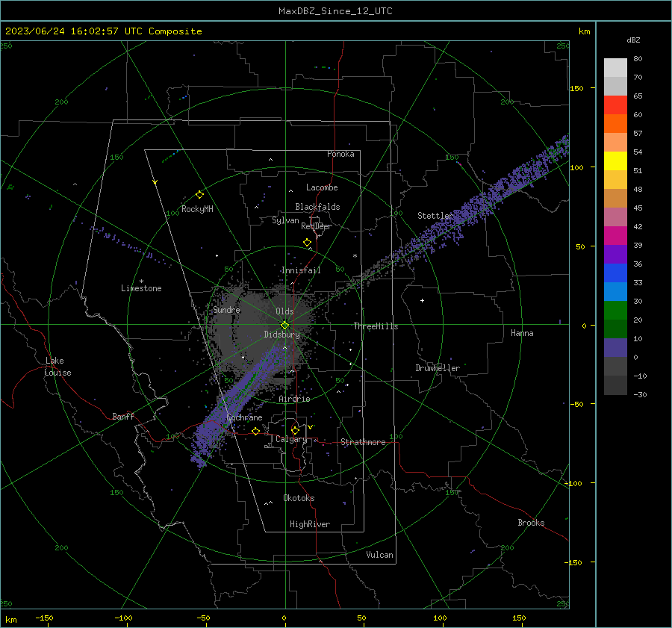Click the Stettler label
This screenshot has width=672, height=628.
coord(435,216)
